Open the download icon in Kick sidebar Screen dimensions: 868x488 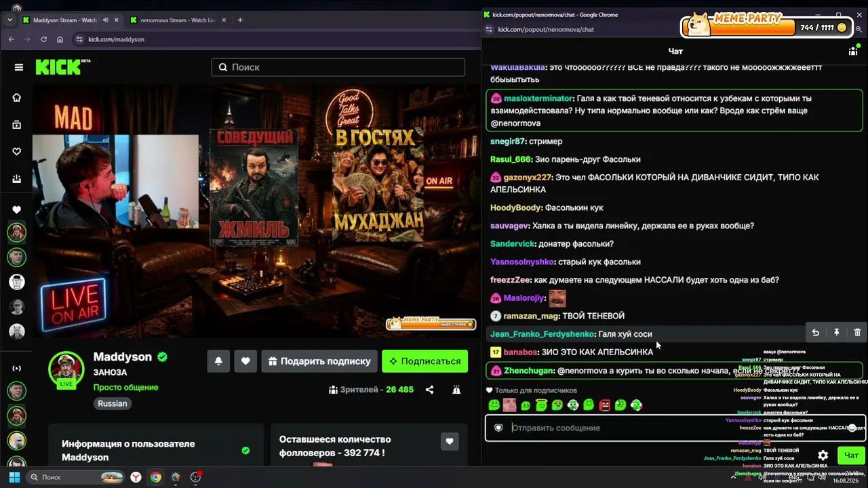pos(17,179)
